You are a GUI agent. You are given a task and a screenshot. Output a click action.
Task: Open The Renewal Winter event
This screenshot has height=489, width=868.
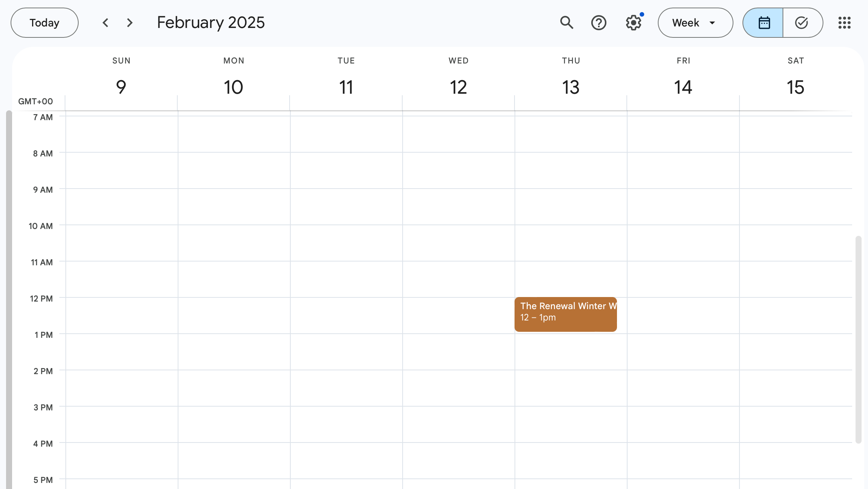click(x=565, y=314)
